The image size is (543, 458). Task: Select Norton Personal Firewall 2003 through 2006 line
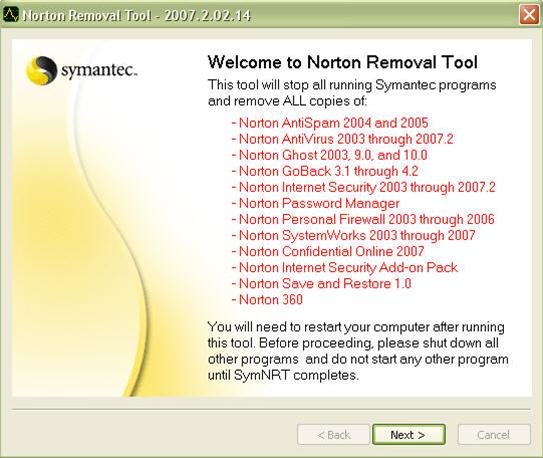pyautogui.click(x=363, y=219)
